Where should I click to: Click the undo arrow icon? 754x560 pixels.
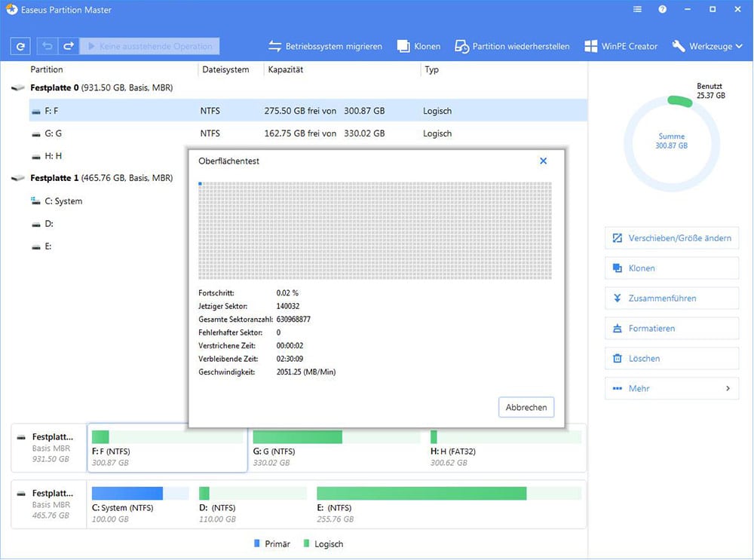47,46
